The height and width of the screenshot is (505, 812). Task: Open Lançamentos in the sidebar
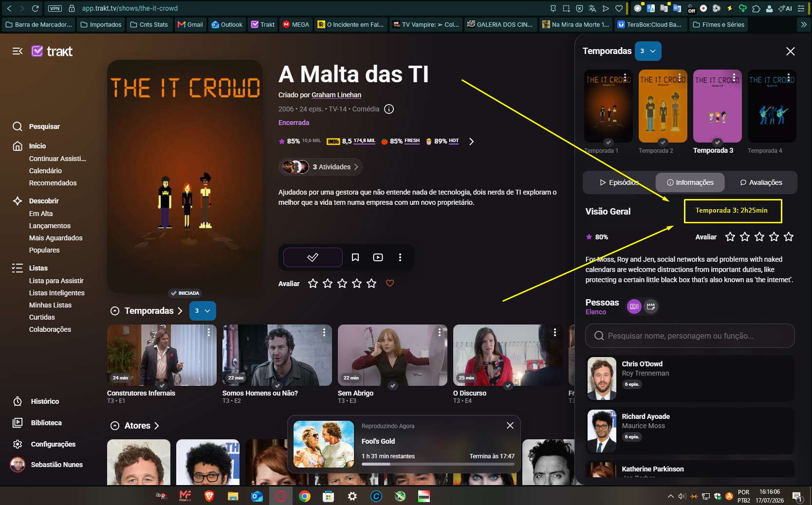(50, 226)
